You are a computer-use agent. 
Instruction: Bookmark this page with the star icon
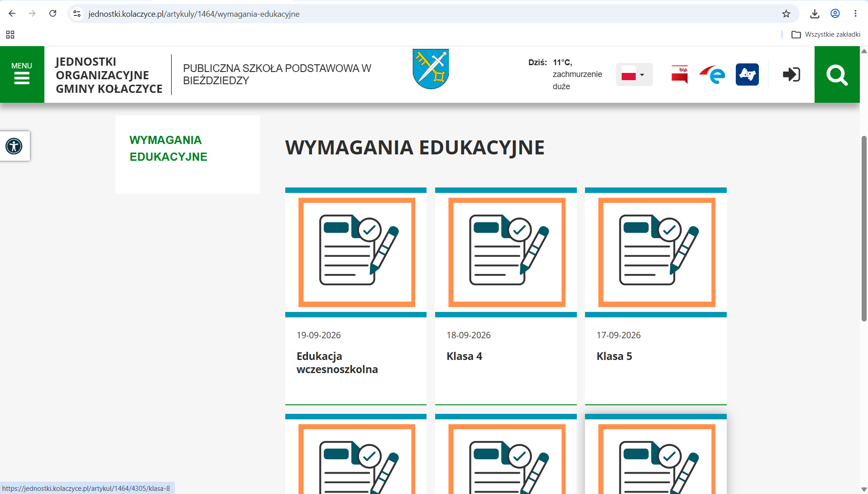pyautogui.click(x=786, y=14)
